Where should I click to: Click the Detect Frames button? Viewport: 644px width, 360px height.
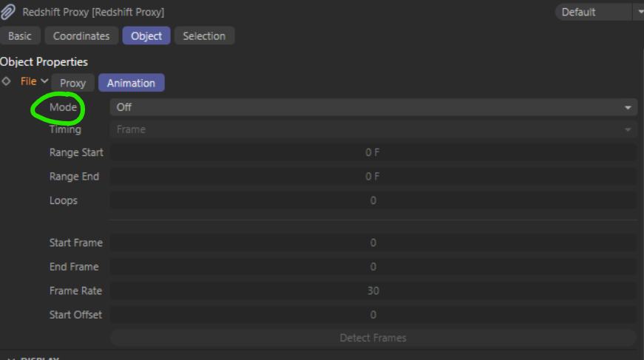373,338
